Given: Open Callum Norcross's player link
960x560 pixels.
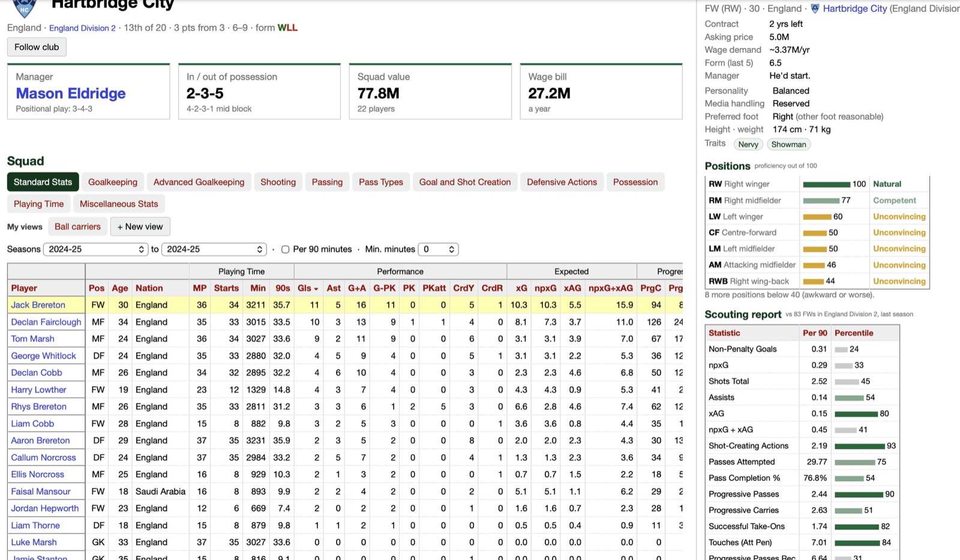Looking at the screenshot, I should click(x=43, y=457).
